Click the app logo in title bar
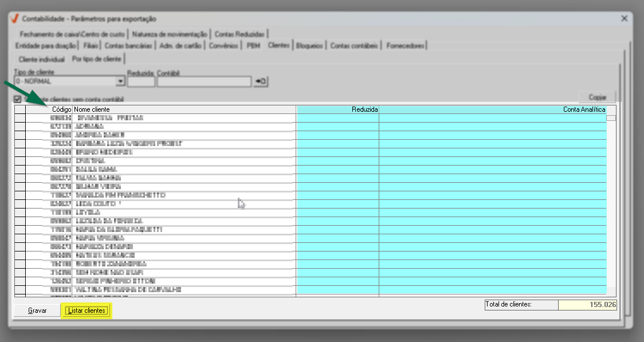Screen dimensions: 644x342 pyautogui.click(x=14, y=18)
